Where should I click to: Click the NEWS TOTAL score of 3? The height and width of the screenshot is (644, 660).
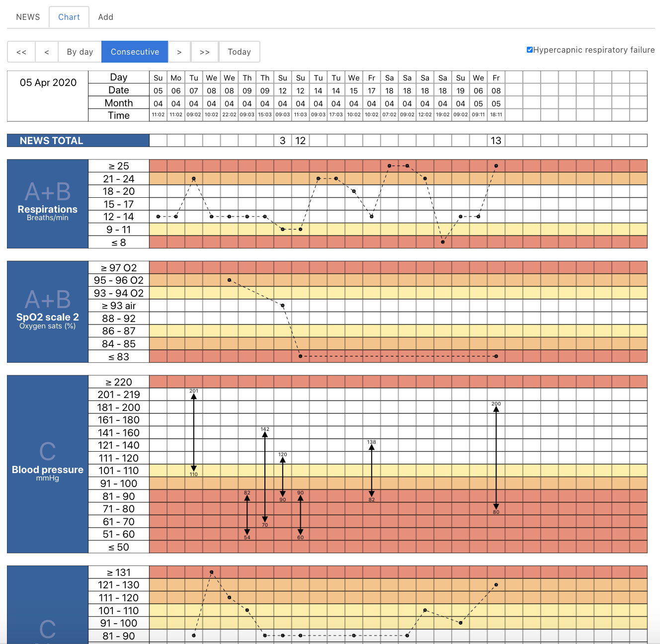282,141
